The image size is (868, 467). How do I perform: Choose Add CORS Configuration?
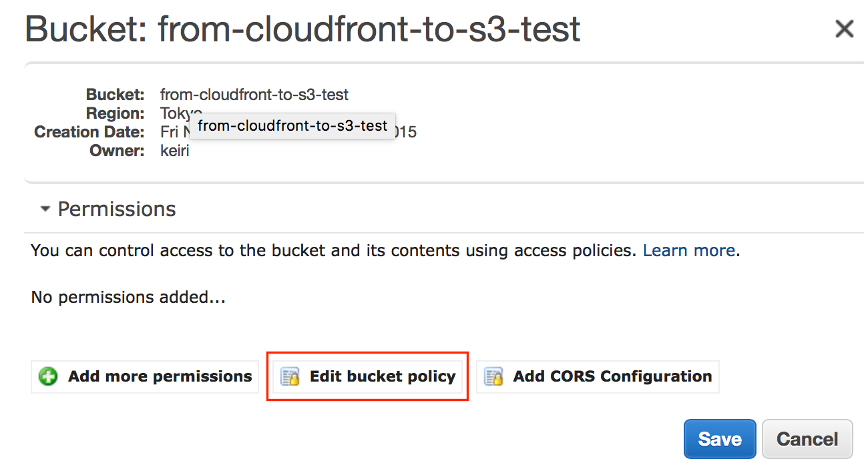pos(612,376)
